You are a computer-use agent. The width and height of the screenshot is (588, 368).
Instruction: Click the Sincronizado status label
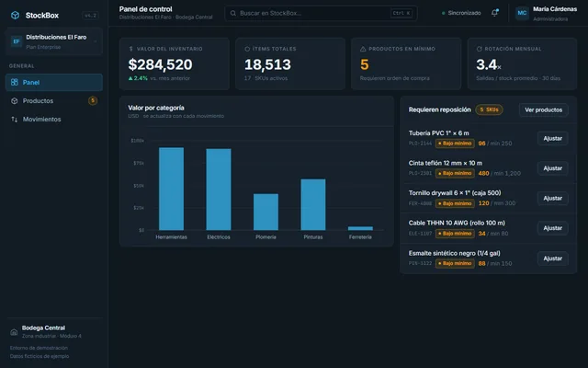pos(464,13)
